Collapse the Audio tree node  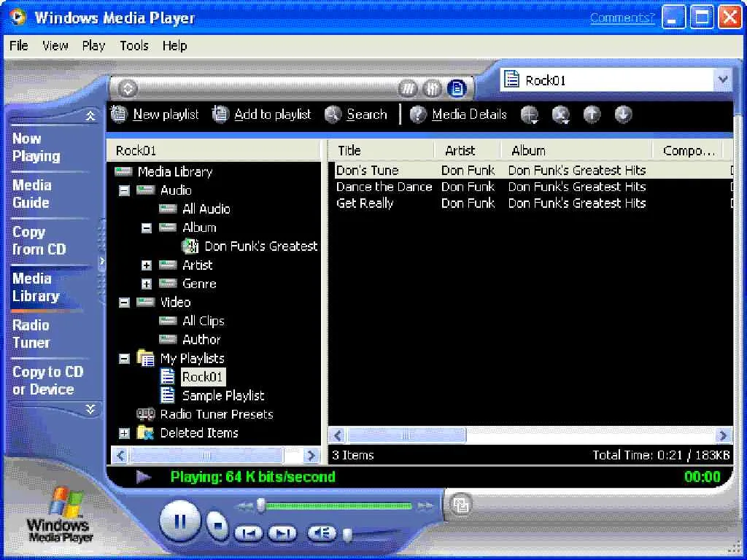point(124,190)
